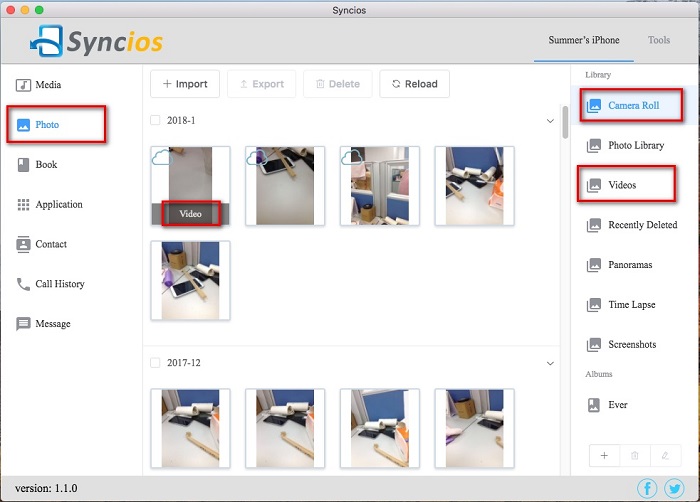Viewport: 700px width, 502px height.
Task: Click the Syncios logo icon
Action: [x=46, y=41]
